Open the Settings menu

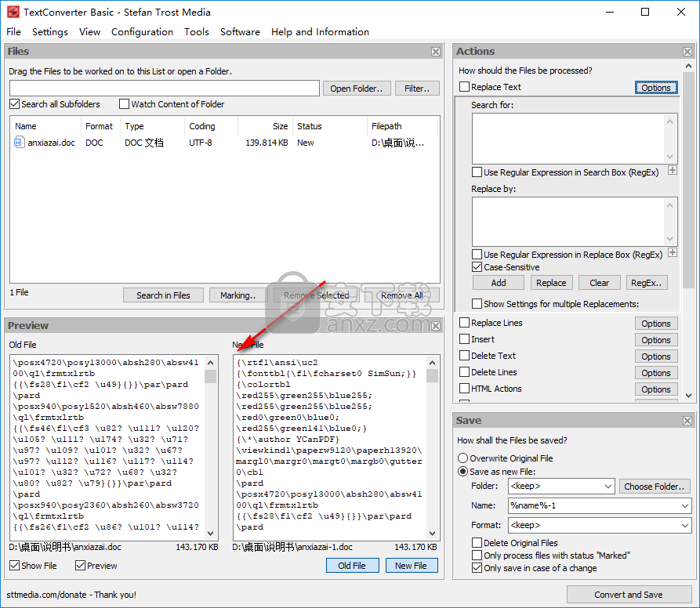(50, 31)
